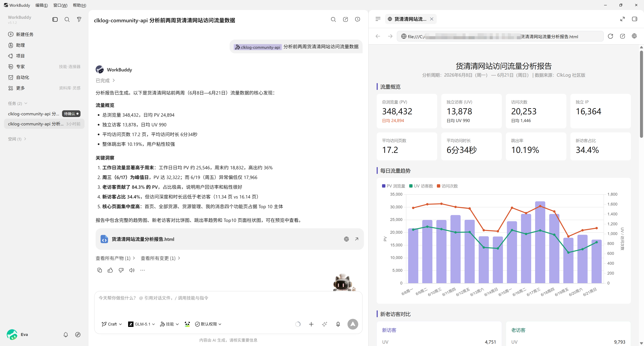Image resolution: width=644 pixels, height=346 pixels.
Task: Click the share icon in conversation header
Action: (x=345, y=19)
